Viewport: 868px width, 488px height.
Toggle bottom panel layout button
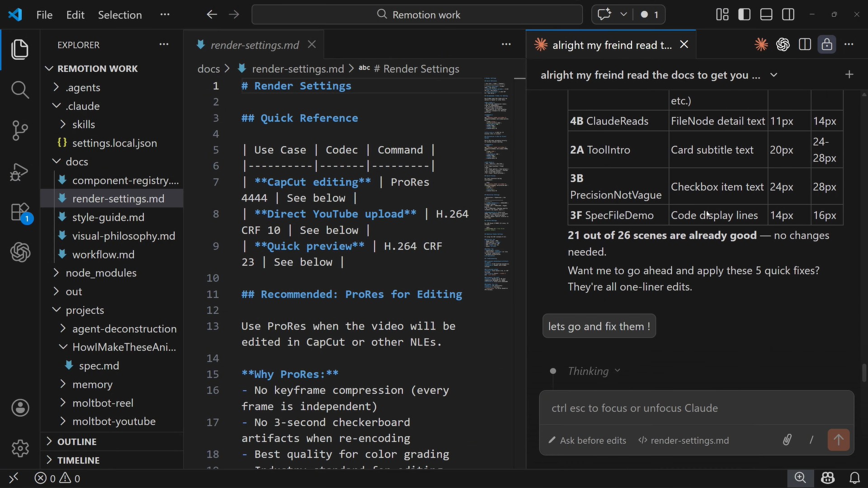pyautogui.click(x=766, y=14)
